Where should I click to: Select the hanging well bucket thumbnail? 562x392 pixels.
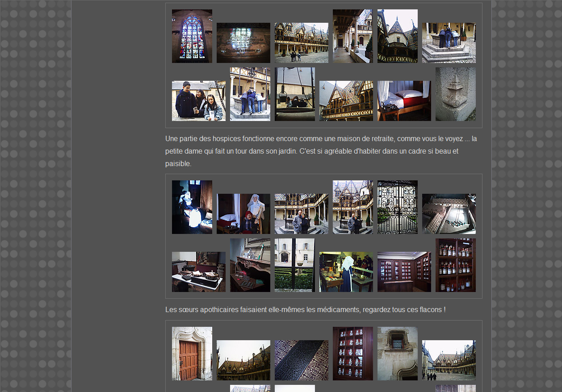point(294,94)
